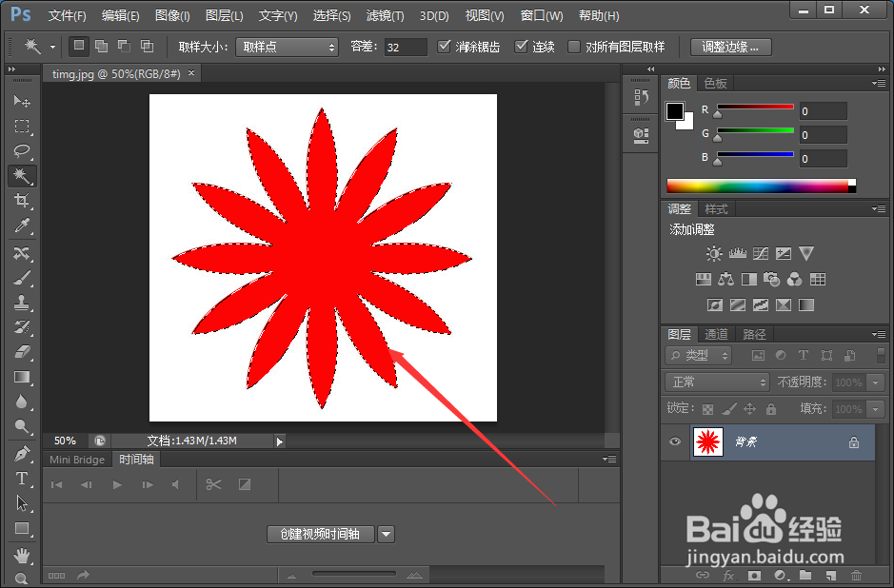This screenshot has height=588, width=894.
Task: Add a Channel Mixer adjustment
Action: click(x=794, y=279)
